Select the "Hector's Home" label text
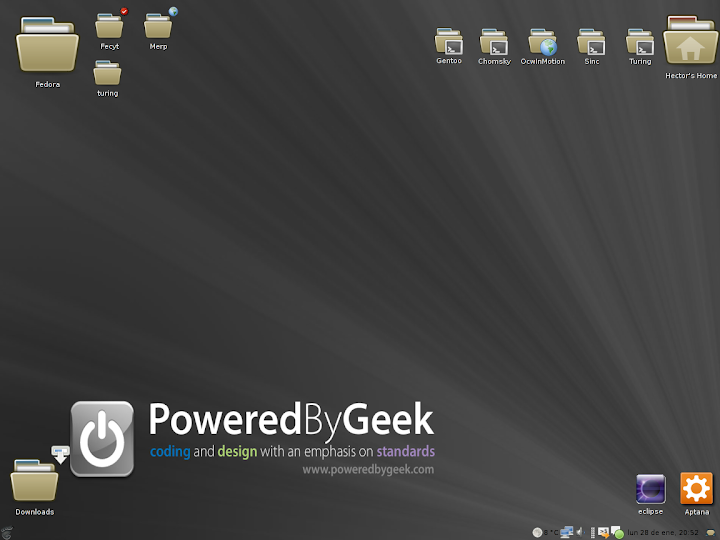720x540 pixels. pyautogui.click(x=691, y=76)
